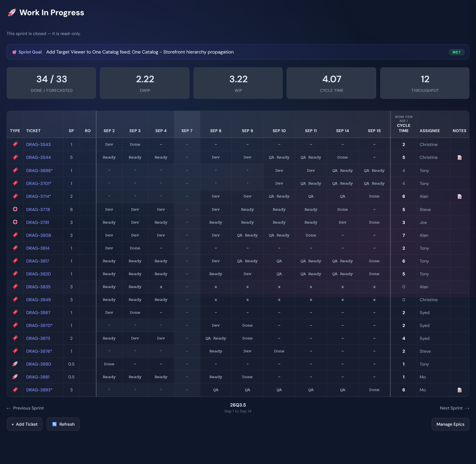Viewport: 476px width, 464px height.
Task: Click the Done / Forecasted stat card
Action: [x=51, y=83]
